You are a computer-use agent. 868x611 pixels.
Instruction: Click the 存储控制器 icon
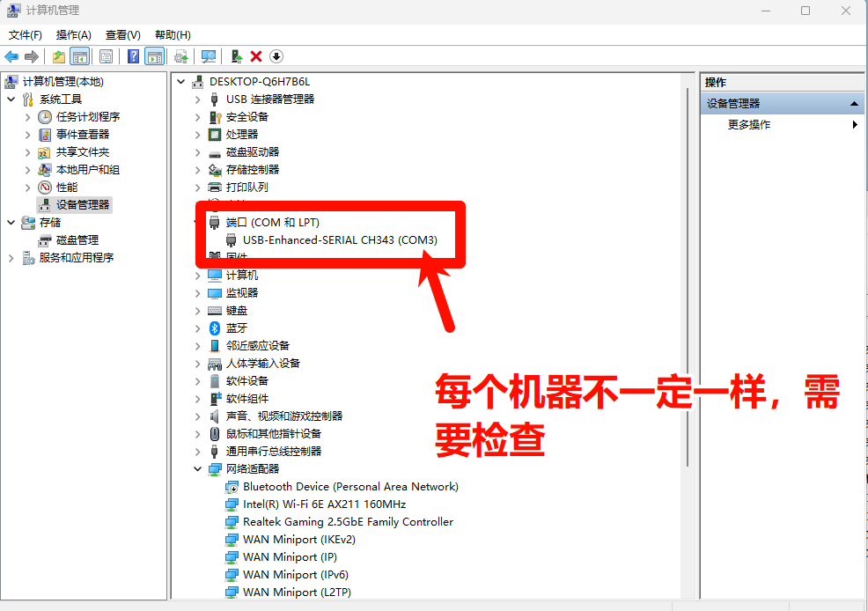point(215,170)
